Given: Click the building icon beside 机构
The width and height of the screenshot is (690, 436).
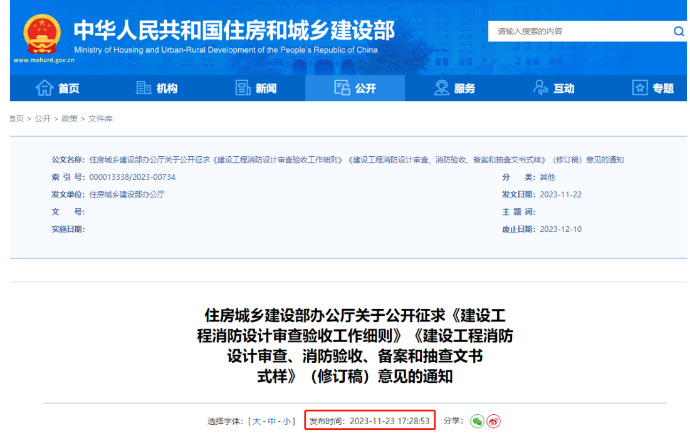Looking at the screenshot, I should (x=141, y=88).
